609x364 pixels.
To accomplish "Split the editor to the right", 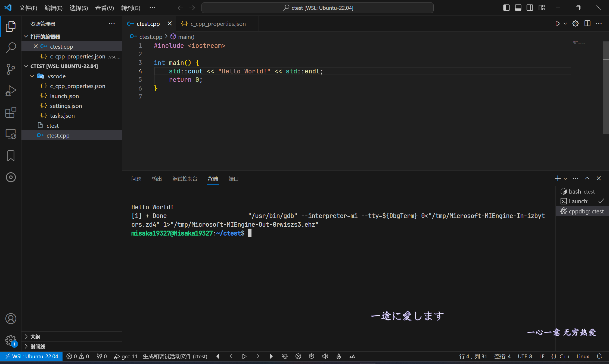I will coord(587,24).
